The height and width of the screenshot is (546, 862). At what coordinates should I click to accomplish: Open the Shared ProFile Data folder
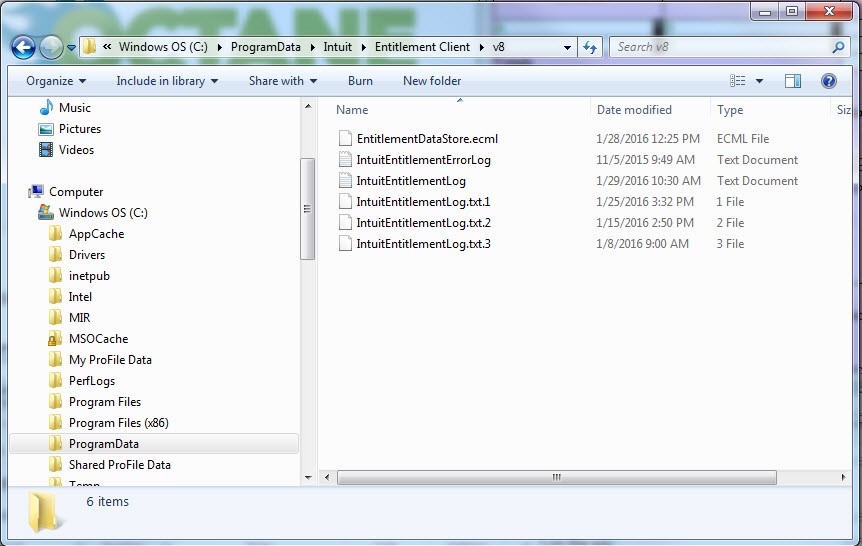(119, 465)
